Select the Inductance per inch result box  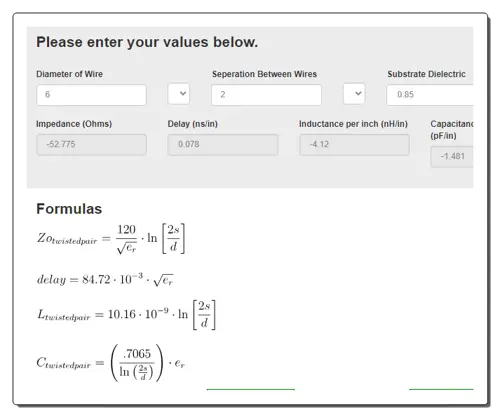click(354, 145)
